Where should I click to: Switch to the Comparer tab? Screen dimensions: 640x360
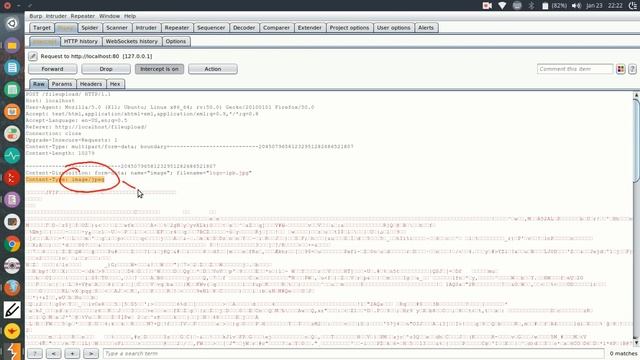point(276,28)
